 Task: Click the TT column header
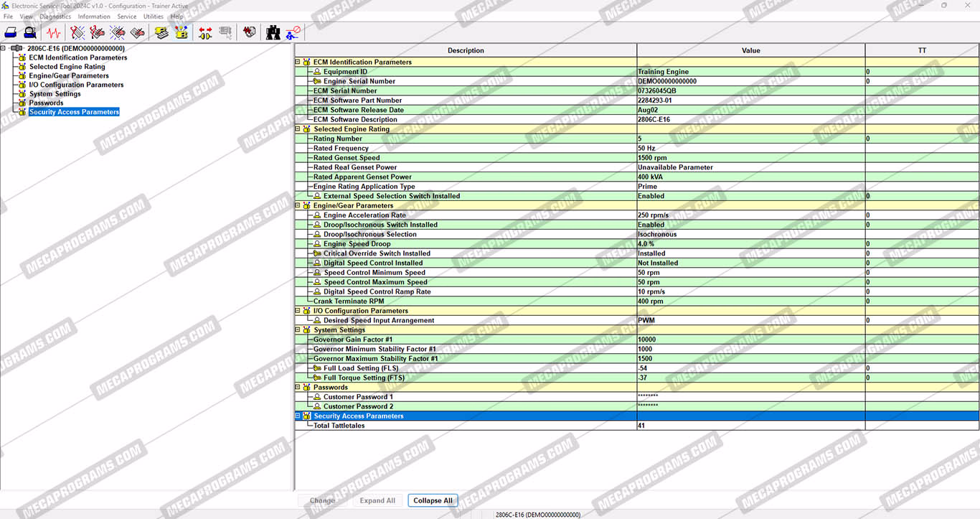point(922,50)
